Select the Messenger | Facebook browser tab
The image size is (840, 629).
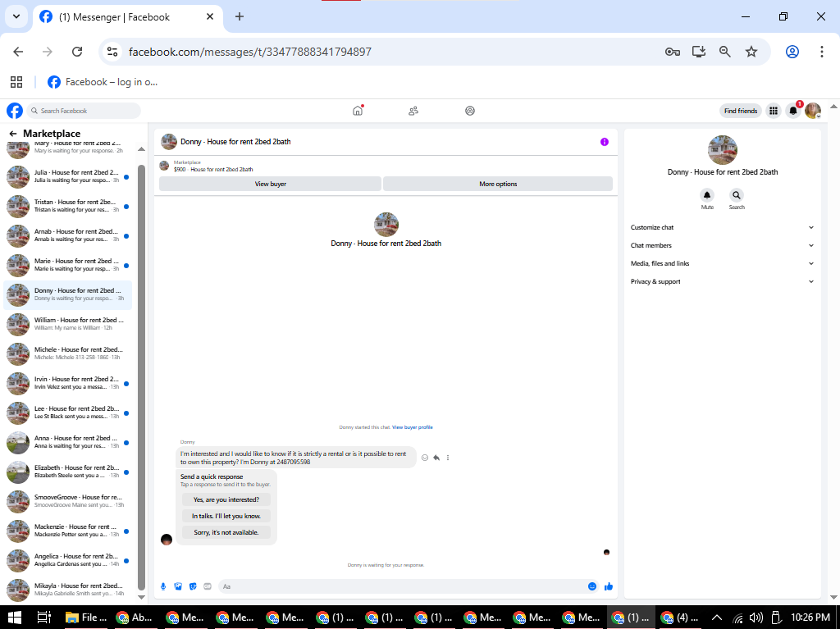(x=129, y=17)
